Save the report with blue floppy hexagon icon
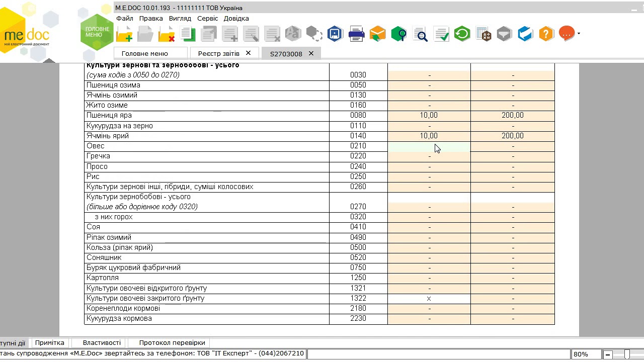 click(335, 34)
